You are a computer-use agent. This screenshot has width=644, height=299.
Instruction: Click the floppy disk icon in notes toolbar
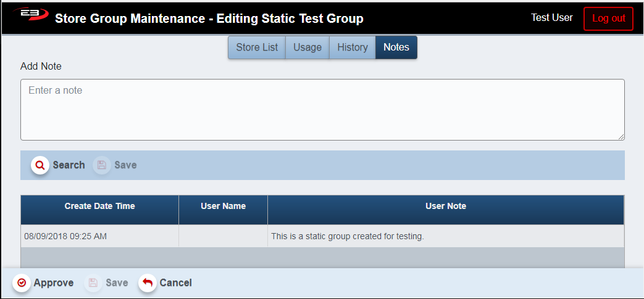(102, 165)
